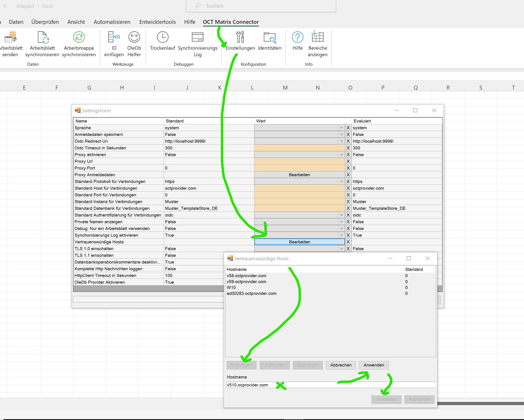Open the Automatisieren ribbon tab

112,22
